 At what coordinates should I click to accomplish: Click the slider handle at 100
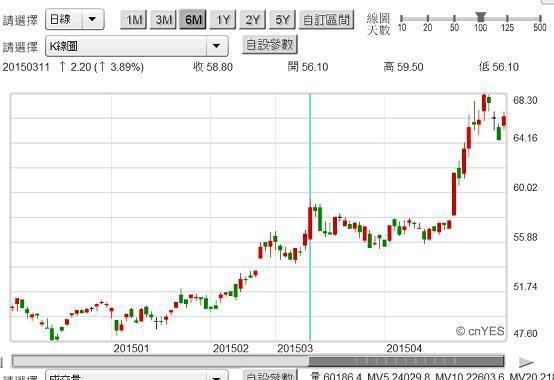481,17
